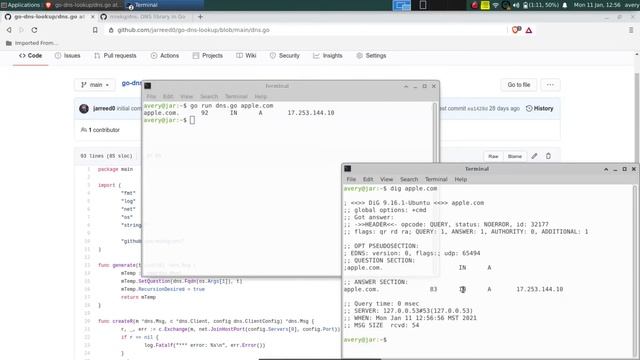Image resolution: width=640 pixels, height=360 pixels.
Task: Expand the main branch dropdown
Action: [95, 85]
